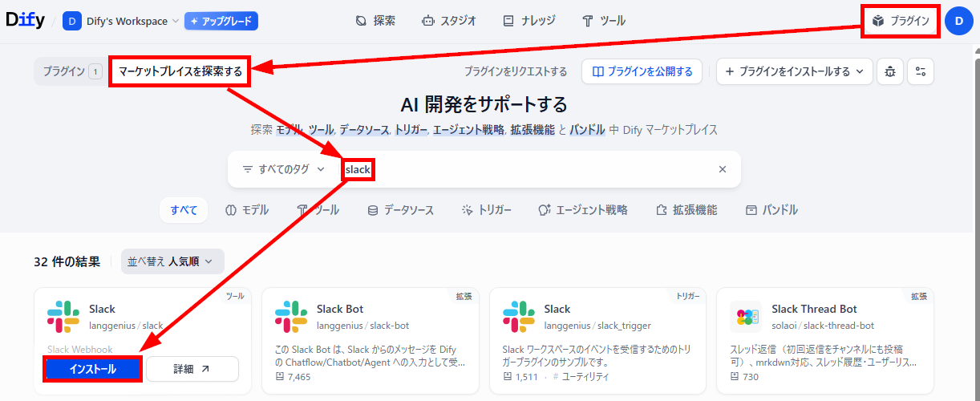Click solaoi / slack-thread-bot author text
Viewport: 980px width, 401px height.
coord(823,326)
